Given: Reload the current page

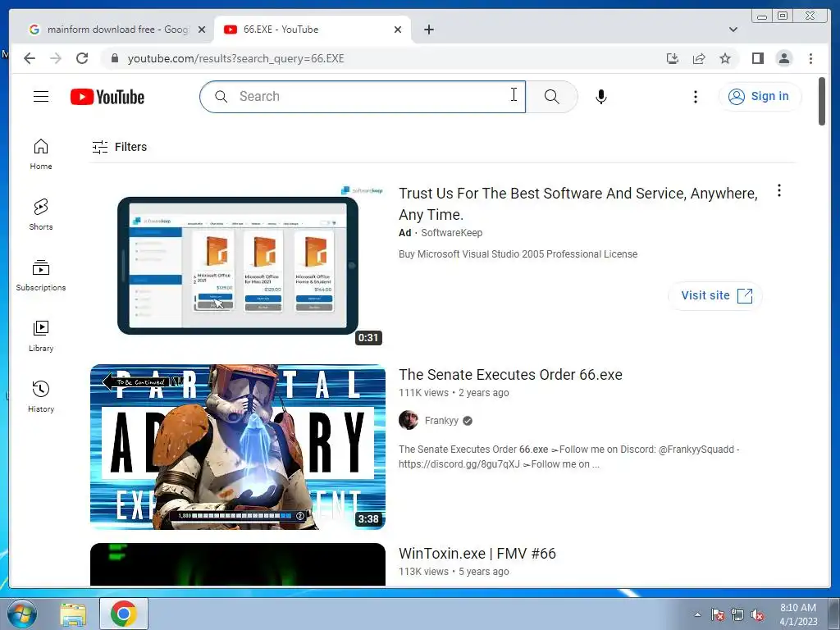Looking at the screenshot, I should 82,58.
